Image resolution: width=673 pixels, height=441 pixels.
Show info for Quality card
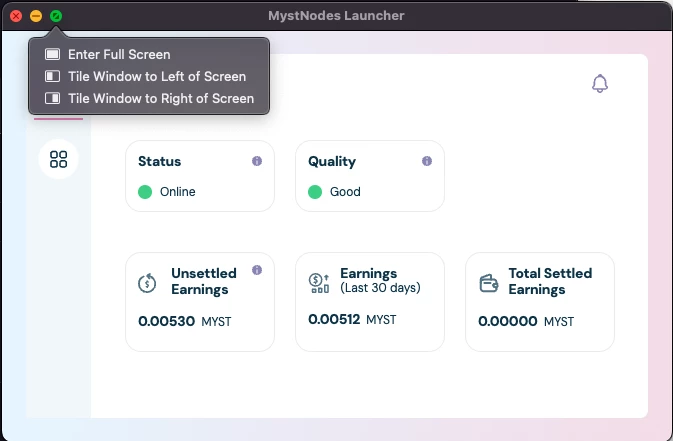click(427, 161)
